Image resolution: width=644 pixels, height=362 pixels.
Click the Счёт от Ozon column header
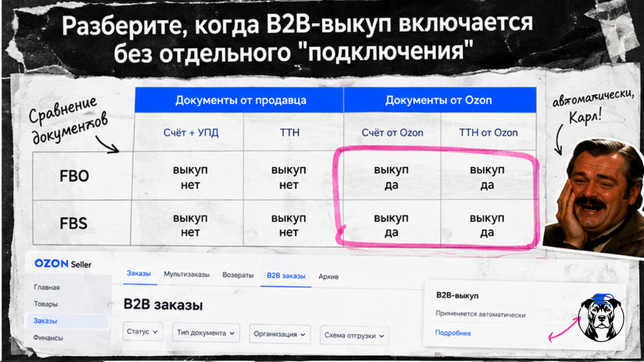pyautogui.click(x=392, y=132)
